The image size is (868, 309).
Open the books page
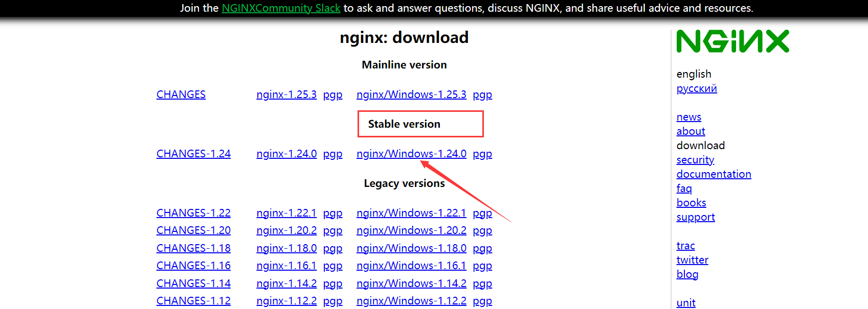coord(691,203)
